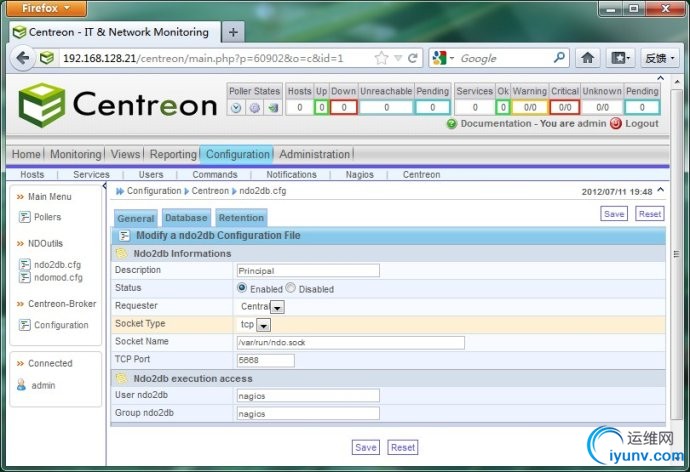Viewport: 690px width, 472px height.
Task: Click the site identity icon in address bar
Action: point(47,58)
